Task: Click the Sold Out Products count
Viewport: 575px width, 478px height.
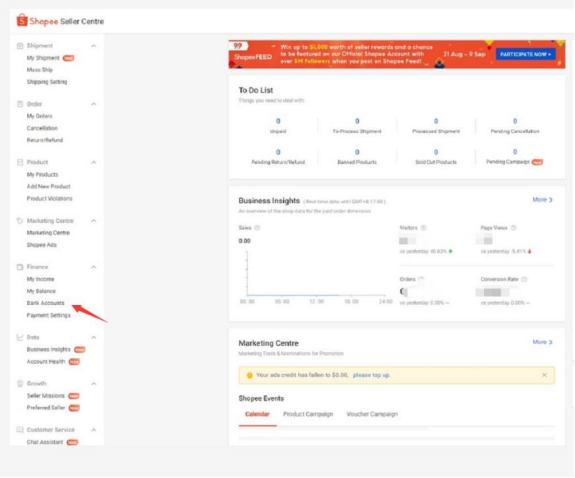Action: [436, 152]
